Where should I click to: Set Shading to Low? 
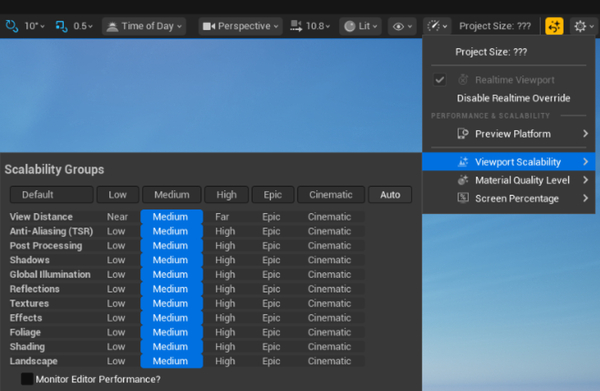point(116,347)
